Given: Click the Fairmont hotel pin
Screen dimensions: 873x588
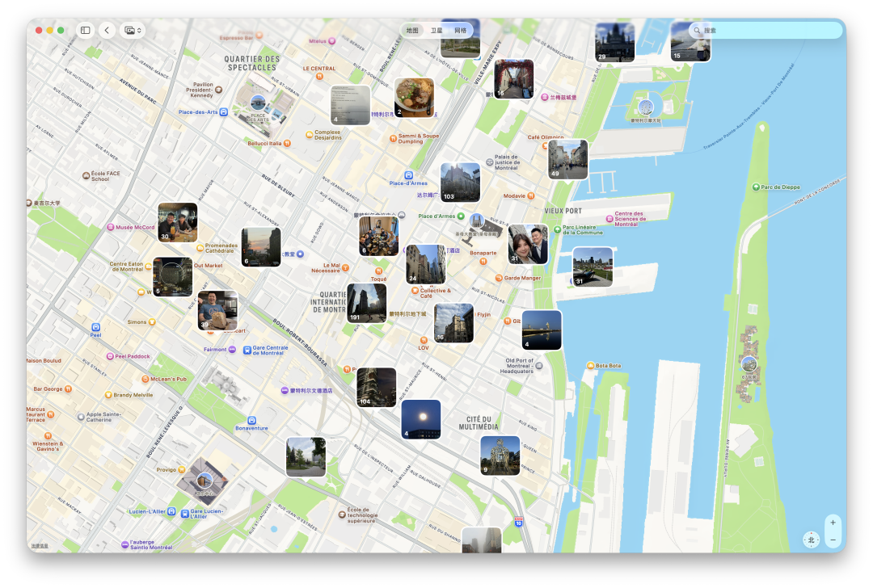Looking at the screenshot, I should point(232,350).
